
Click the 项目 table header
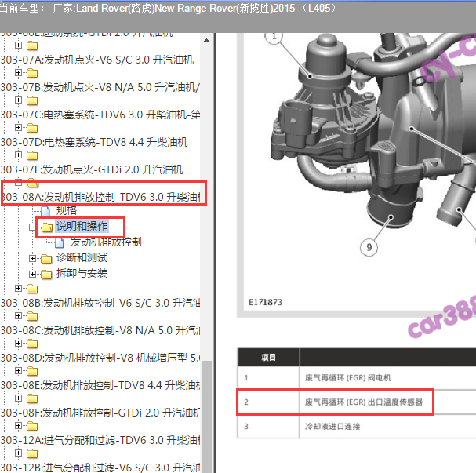click(x=269, y=358)
